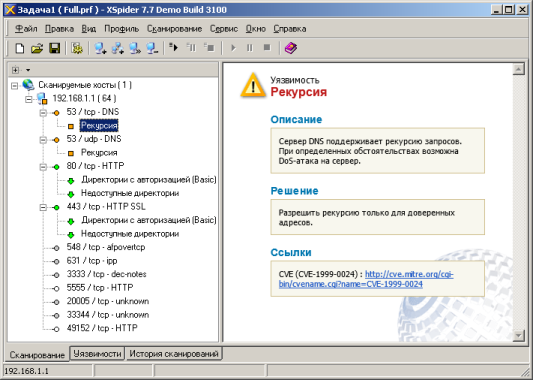Viewport: 533px width, 380px height.
Task: Collapse the 443 / tcp - HTTP SSL node
Action: point(43,207)
